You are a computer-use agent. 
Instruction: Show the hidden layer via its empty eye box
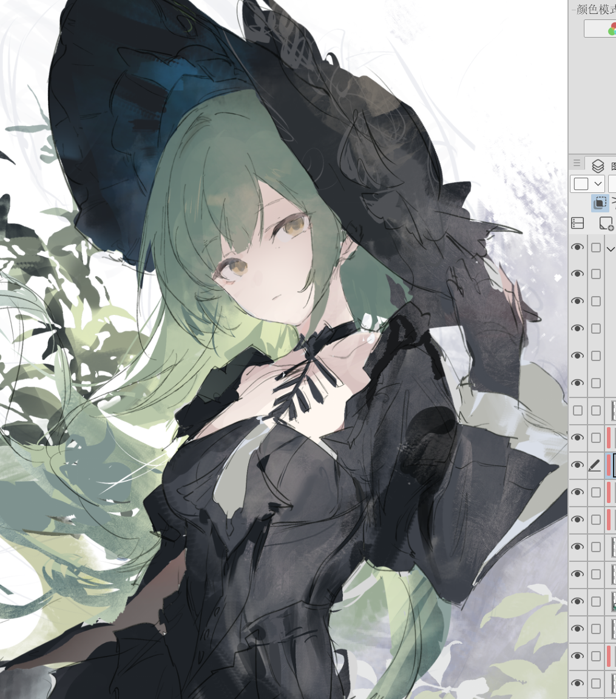click(x=577, y=410)
